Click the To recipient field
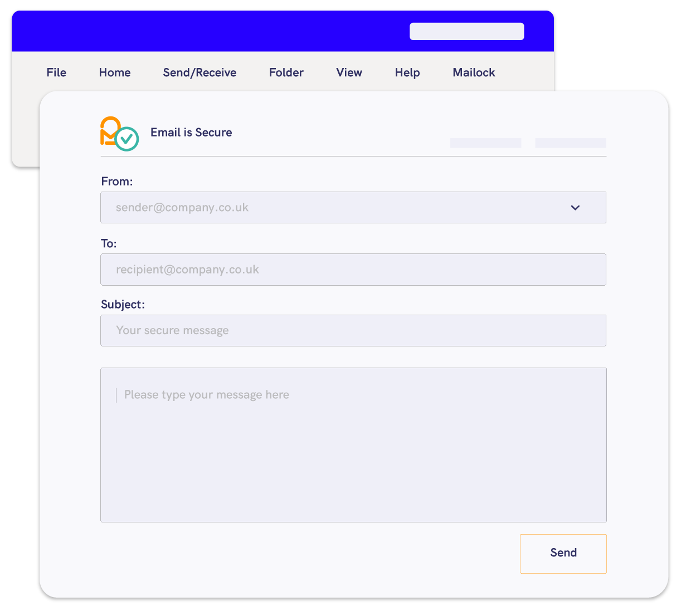The width and height of the screenshot is (686, 616). pos(353,270)
